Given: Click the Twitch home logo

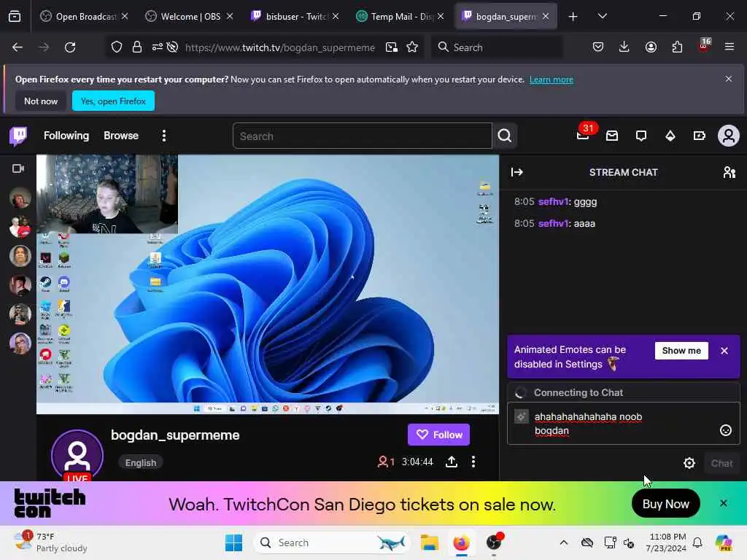Looking at the screenshot, I should [18, 136].
